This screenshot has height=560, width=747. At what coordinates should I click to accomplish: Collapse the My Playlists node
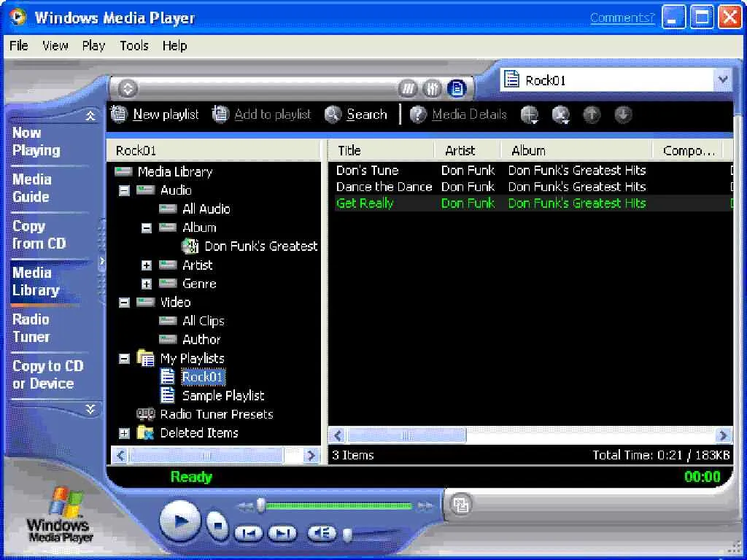(124, 359)
